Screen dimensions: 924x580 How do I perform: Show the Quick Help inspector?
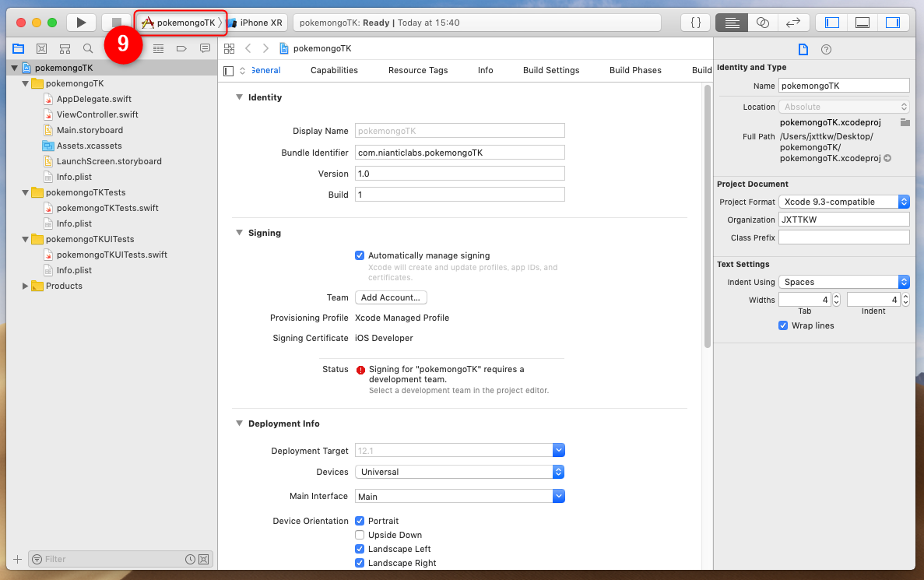click(826, 50)
